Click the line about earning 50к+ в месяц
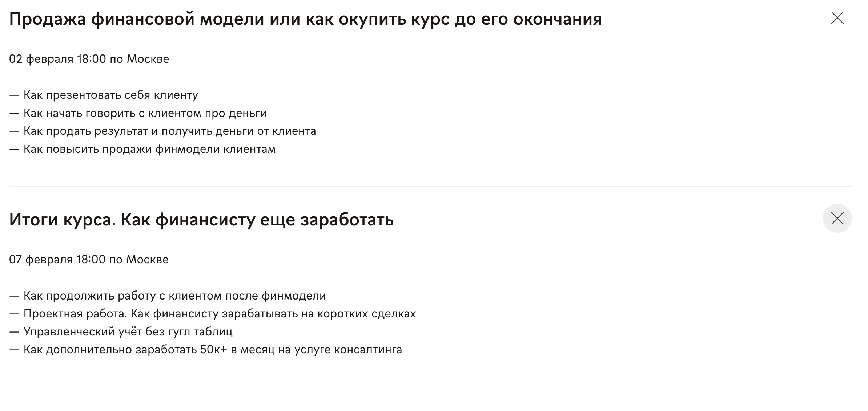The width and height of the screenshot is (868, 411). pos(213,350)
